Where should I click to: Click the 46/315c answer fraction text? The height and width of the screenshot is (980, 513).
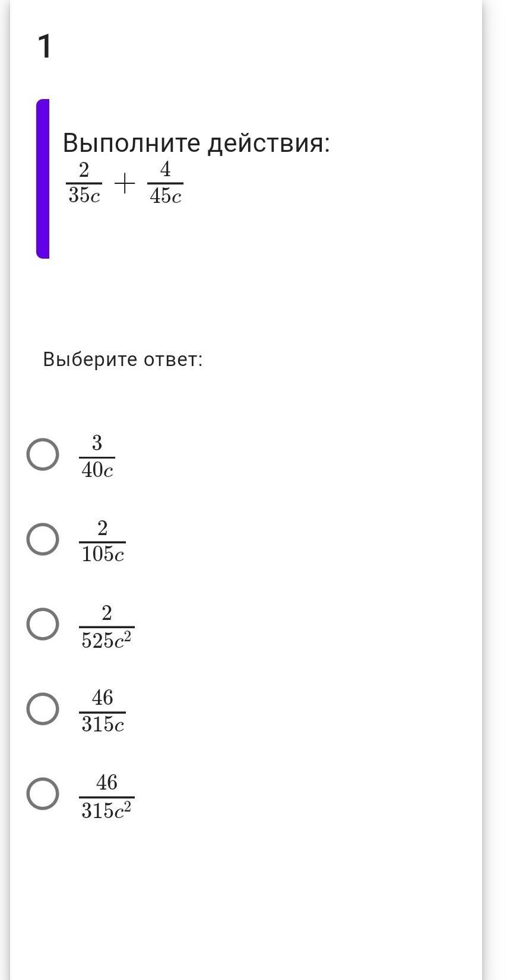click(102, 711)
